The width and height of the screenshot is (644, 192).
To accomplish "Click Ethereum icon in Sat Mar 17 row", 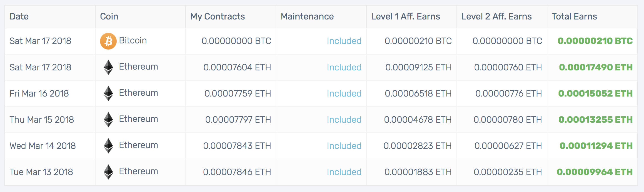I will (108, 67).
